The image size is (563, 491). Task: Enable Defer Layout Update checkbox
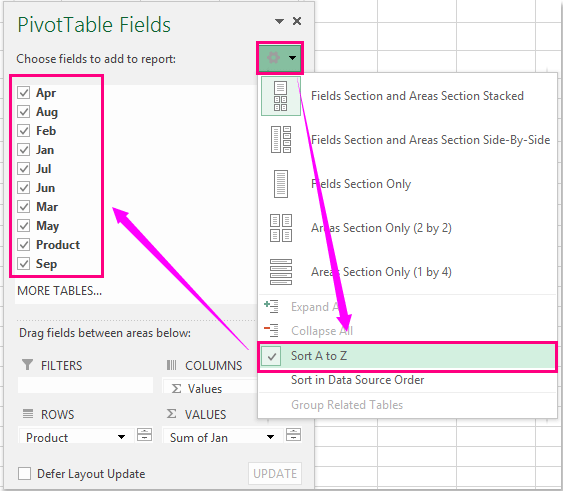point(24,473)
